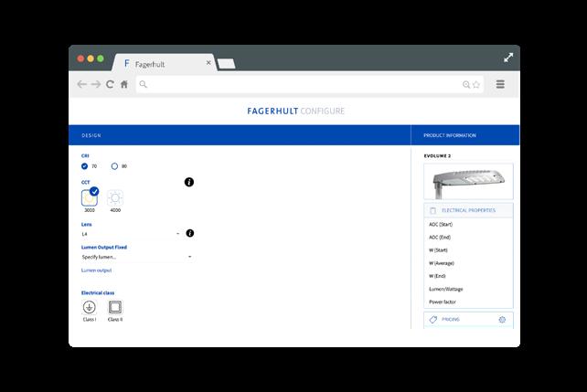Click the zoom magnifier icon in address bar
Screen dimensions: 587x392
pos(466,85)
